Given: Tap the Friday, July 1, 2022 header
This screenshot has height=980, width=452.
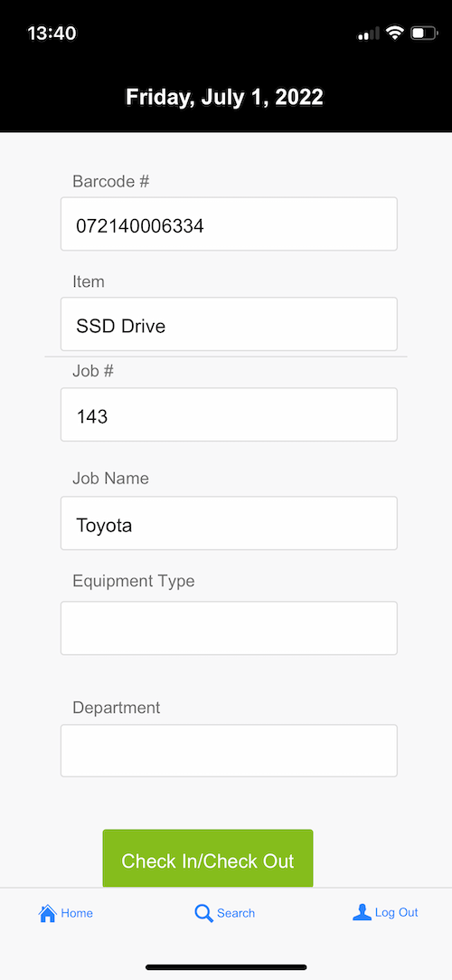Looking at the screenshot, I should (x=225, y=98).
